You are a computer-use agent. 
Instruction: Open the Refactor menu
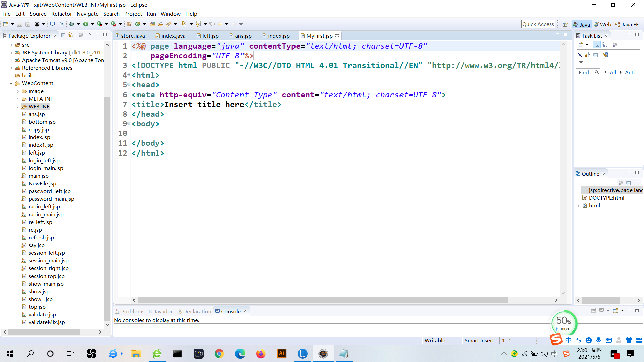point(61,14)
